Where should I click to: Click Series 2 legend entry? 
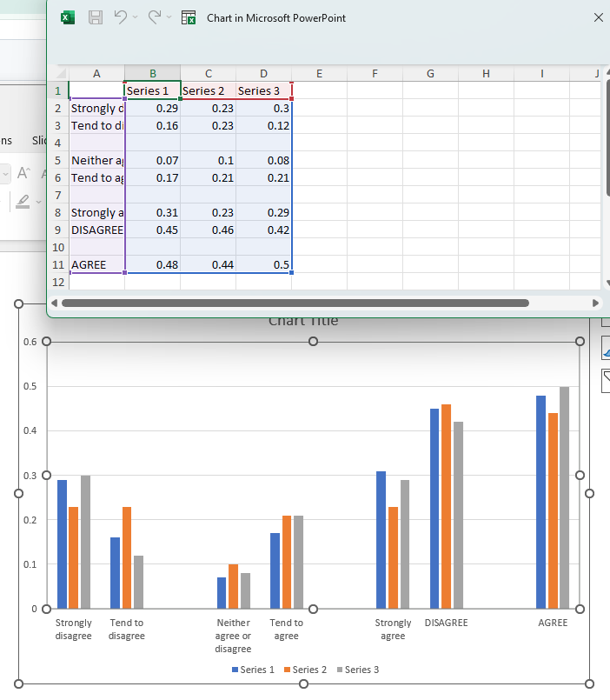308,670
